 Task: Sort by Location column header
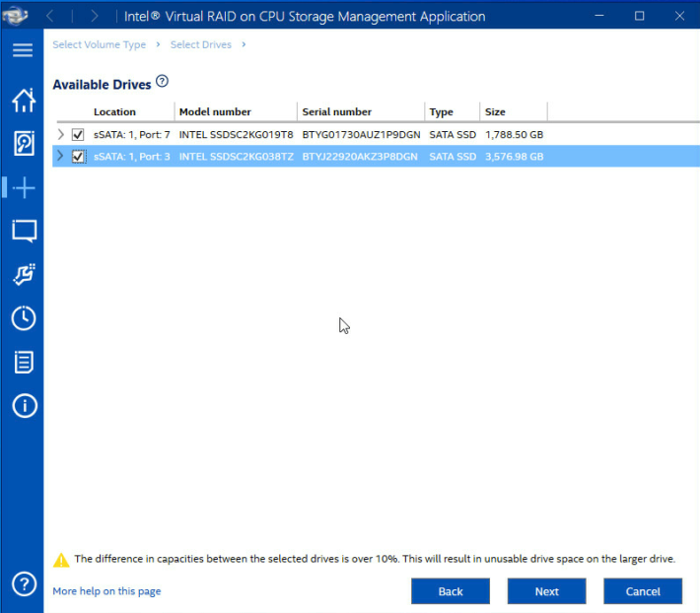114,112
